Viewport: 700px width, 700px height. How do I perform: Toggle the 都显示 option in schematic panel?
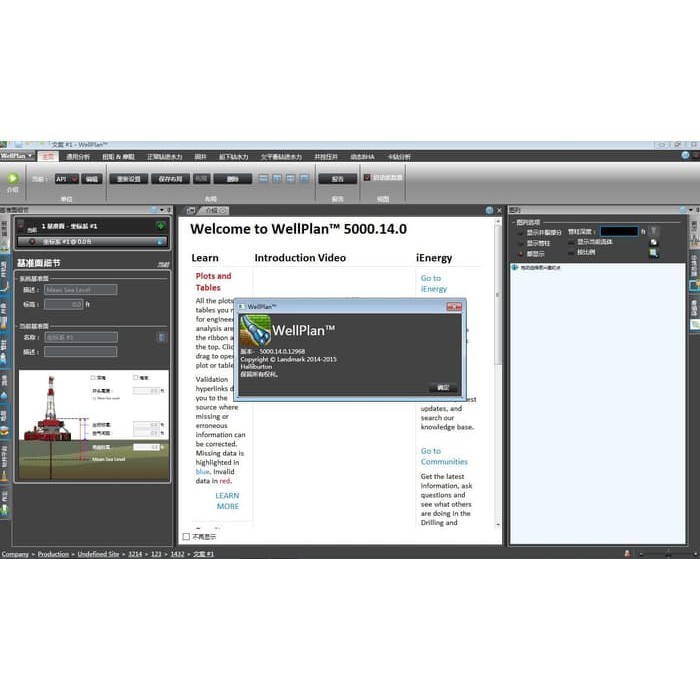point(521,254)
